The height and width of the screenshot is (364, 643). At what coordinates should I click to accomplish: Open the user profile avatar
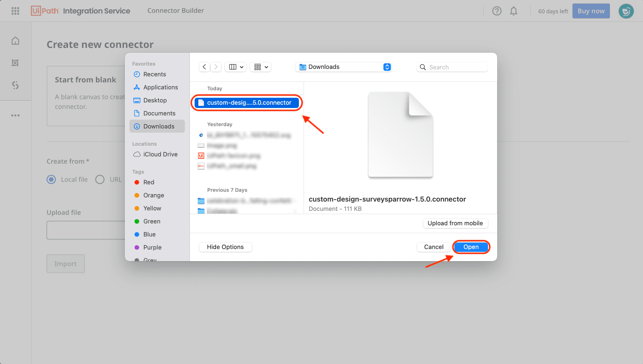(626, 11)
